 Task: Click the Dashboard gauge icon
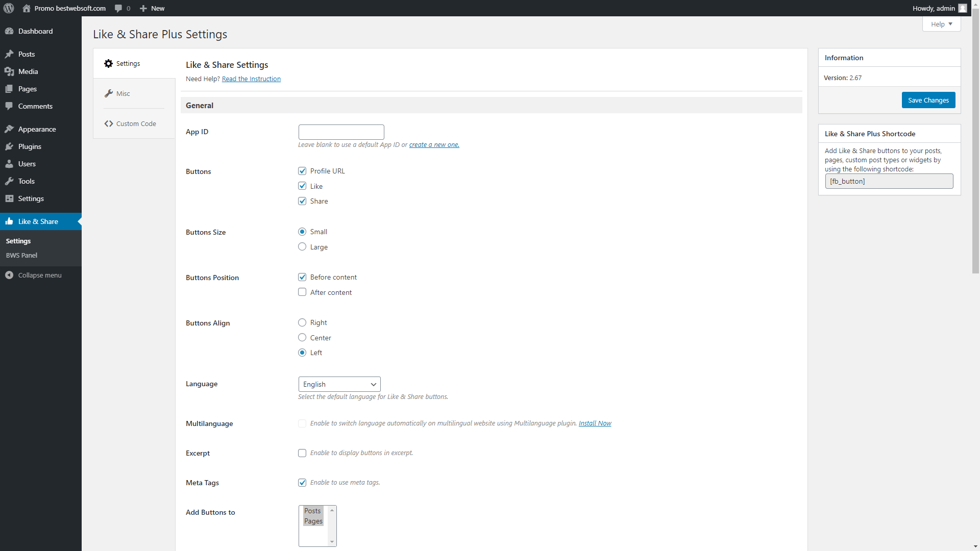click(x=9, y=31)
